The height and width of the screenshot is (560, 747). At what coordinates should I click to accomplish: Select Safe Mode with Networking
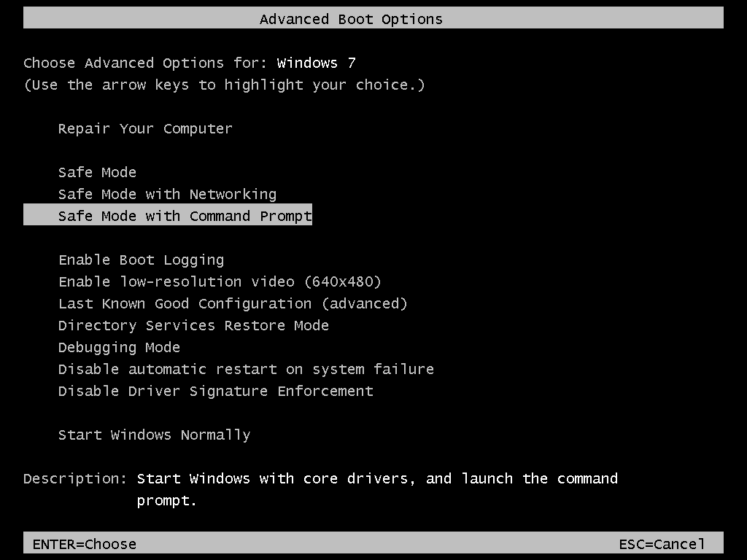[167, 195]
